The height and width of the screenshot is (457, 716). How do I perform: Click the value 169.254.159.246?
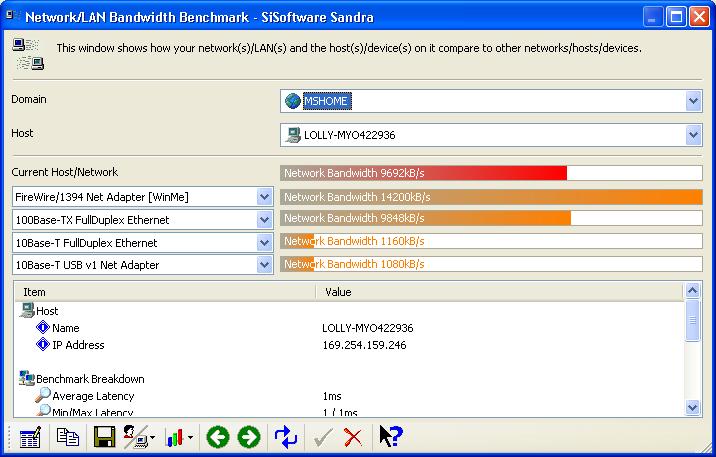[364, 345]
